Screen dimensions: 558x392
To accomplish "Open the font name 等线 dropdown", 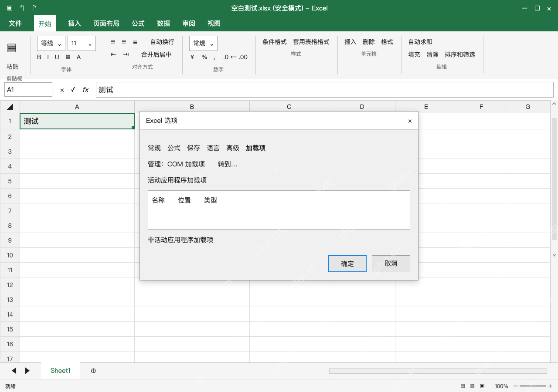I will click(51, 43).
